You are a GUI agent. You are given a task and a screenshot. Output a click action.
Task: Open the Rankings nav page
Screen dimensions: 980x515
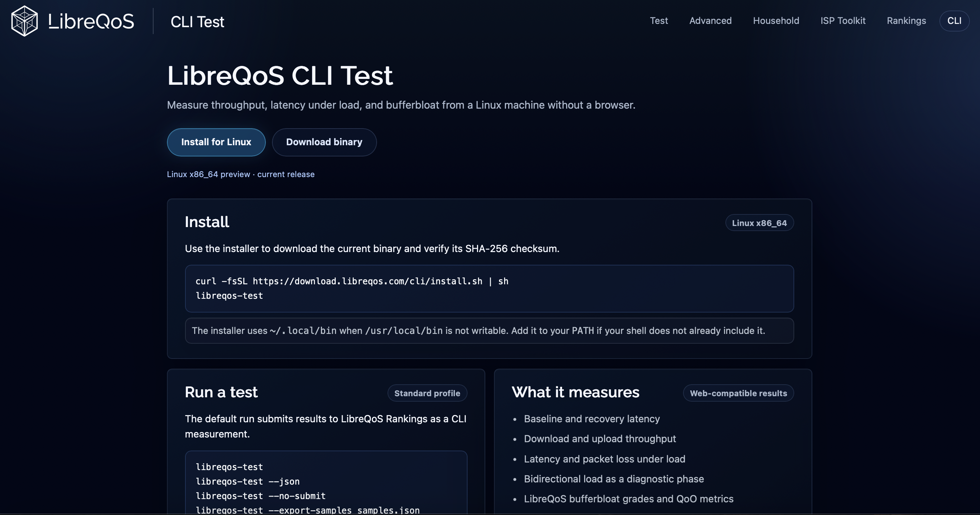pyautogui.click(x=906, y=21)
